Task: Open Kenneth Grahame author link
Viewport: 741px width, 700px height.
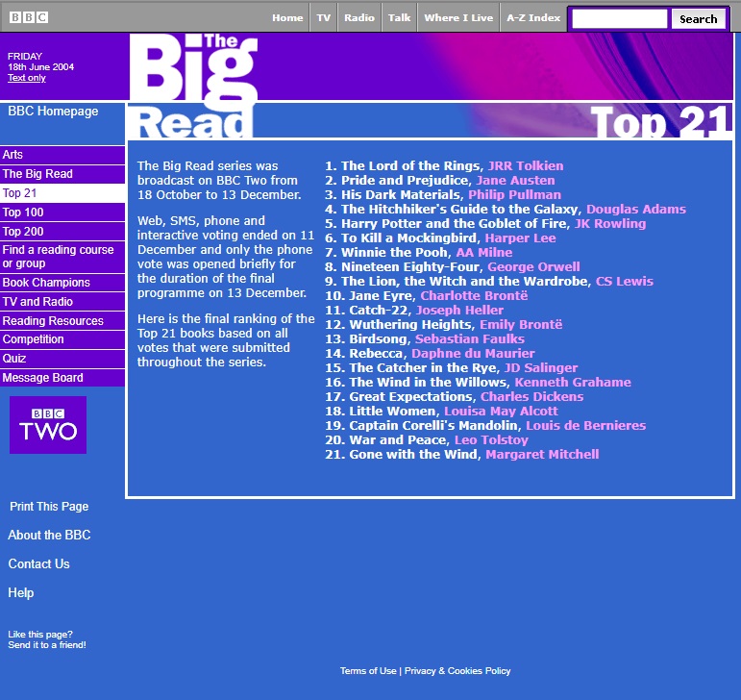Action: coord(573,383)
